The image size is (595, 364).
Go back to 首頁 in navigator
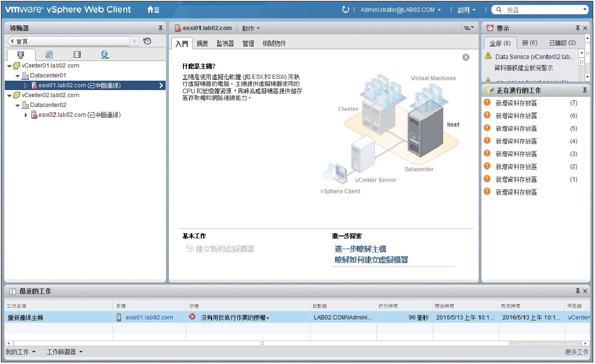point(69,41)
